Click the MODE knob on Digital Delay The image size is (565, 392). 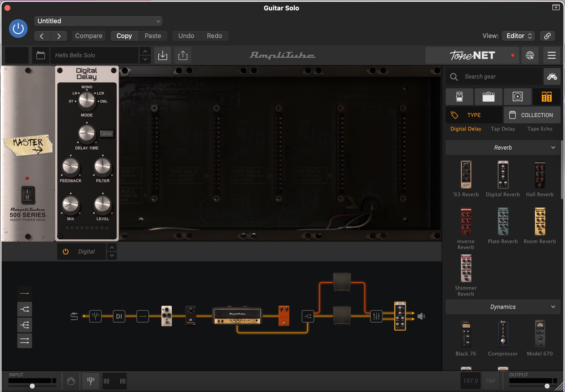pos(87,101)
